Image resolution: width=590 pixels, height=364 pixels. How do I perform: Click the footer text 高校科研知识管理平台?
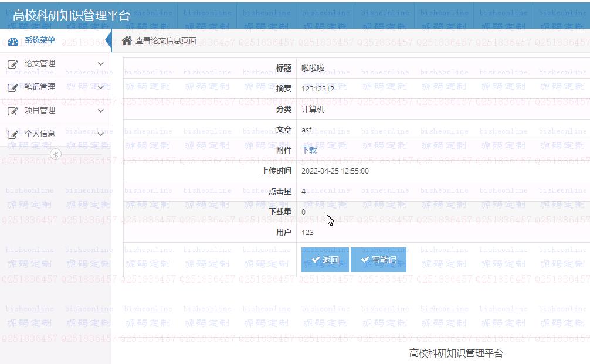456,353
